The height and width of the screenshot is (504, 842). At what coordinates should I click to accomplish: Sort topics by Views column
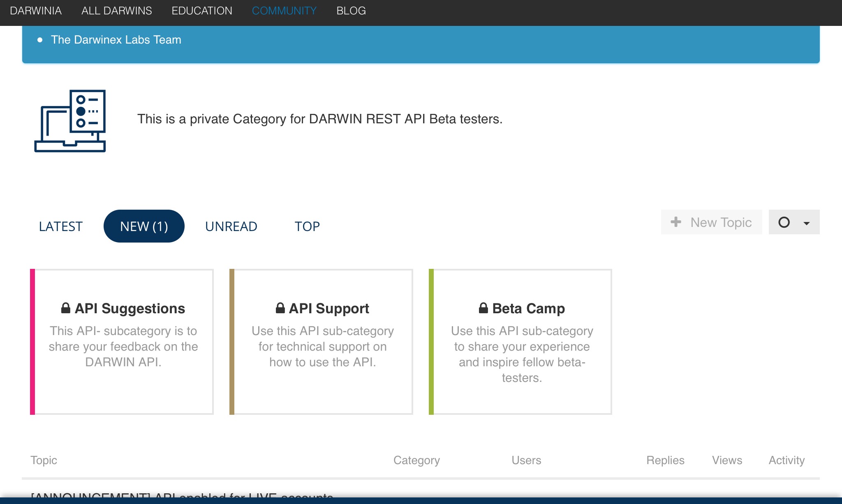tap(727, 460)
